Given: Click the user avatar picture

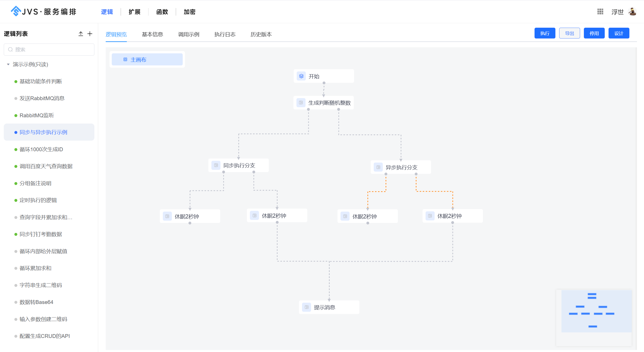Looking at the screenshot, I should 632,12.
